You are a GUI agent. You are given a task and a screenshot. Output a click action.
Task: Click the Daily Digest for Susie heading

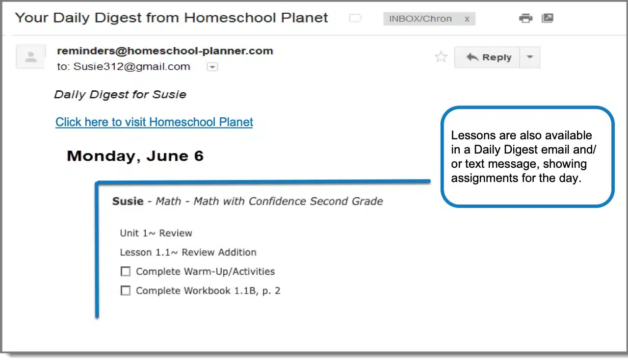[120, 94]
